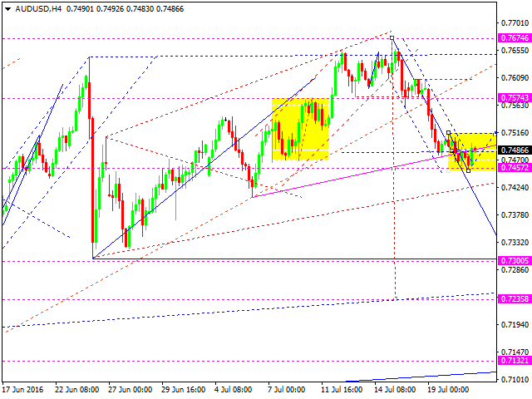532x399 pixels.
Task: Click the 0.76090 price scale value
Action: coord(515,78)
